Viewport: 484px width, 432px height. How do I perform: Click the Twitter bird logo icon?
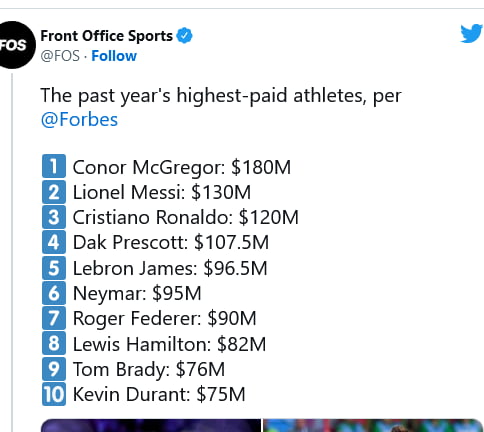pyautogui.click(x=472, y=33)
